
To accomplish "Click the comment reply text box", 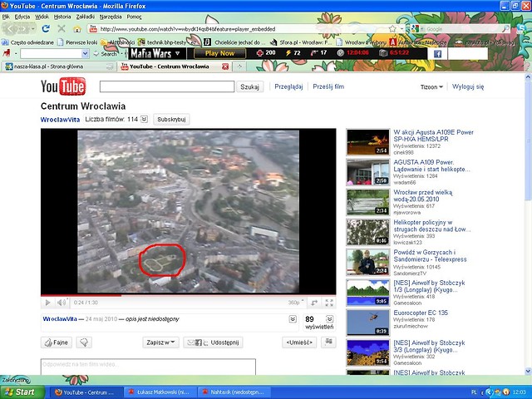I will (148, 367).
